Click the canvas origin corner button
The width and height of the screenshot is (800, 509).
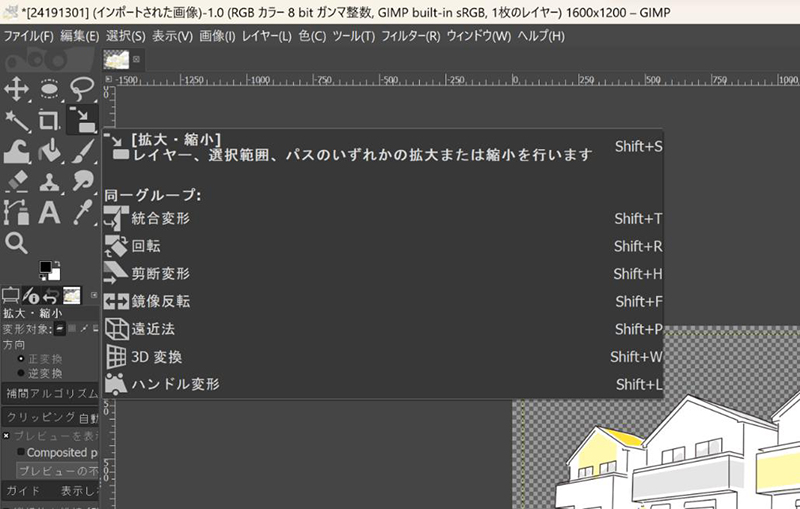point(109,79)
